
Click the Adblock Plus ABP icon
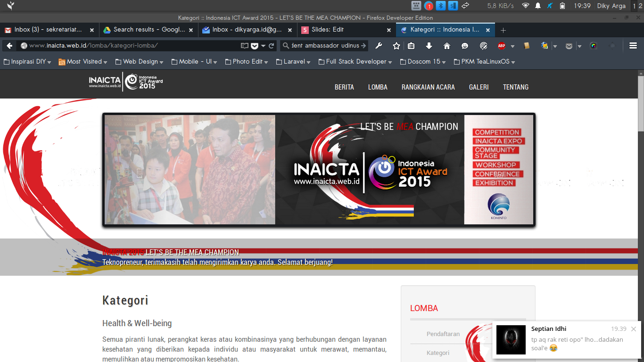tap(502, 46)
